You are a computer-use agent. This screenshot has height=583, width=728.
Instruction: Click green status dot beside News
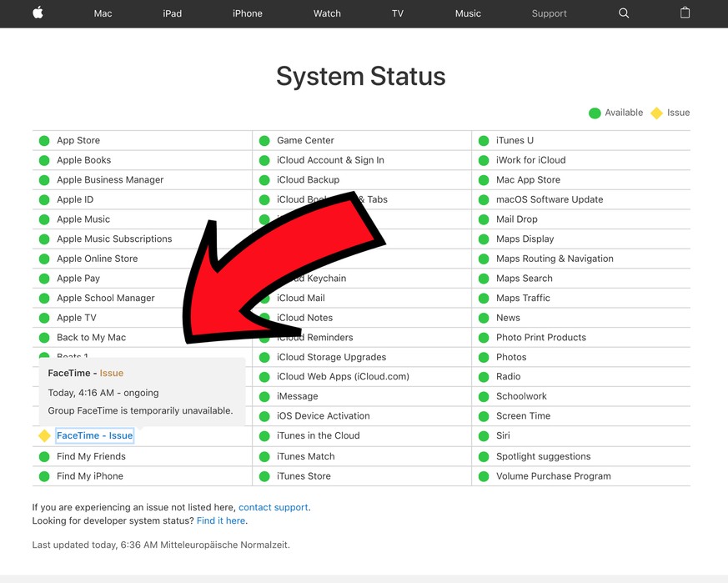point(484,319)
